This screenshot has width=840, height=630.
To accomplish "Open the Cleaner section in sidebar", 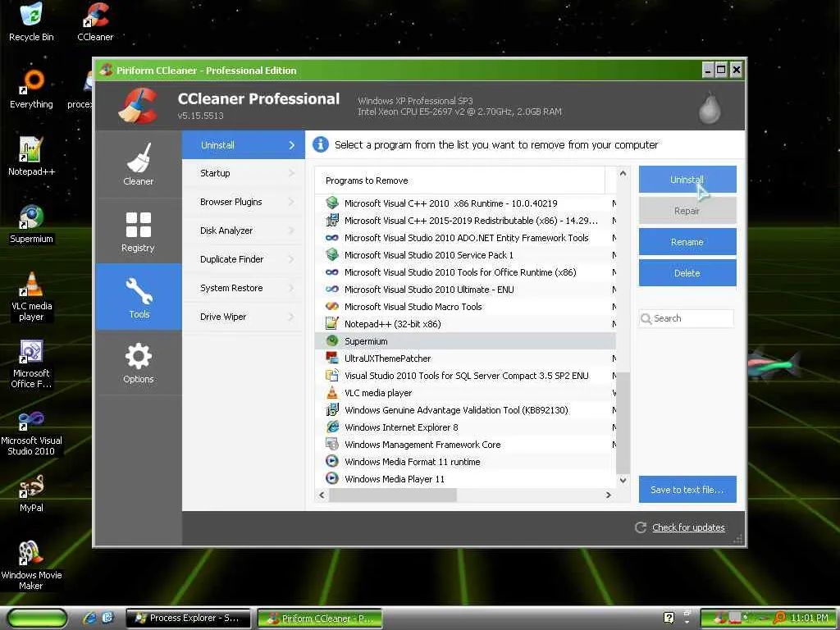I will [x=138, y=164].
